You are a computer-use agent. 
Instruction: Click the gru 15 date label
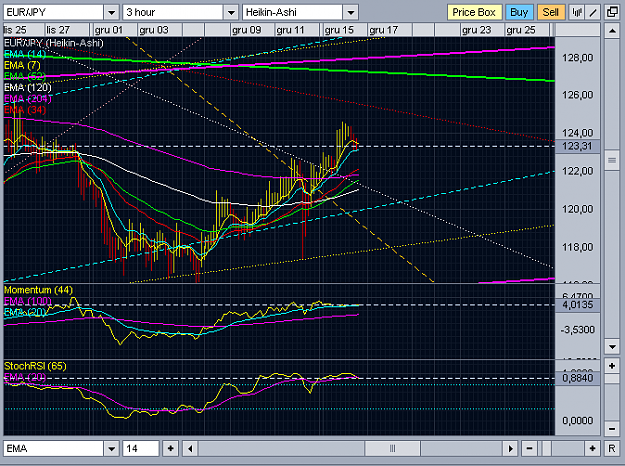click(339, 30)
